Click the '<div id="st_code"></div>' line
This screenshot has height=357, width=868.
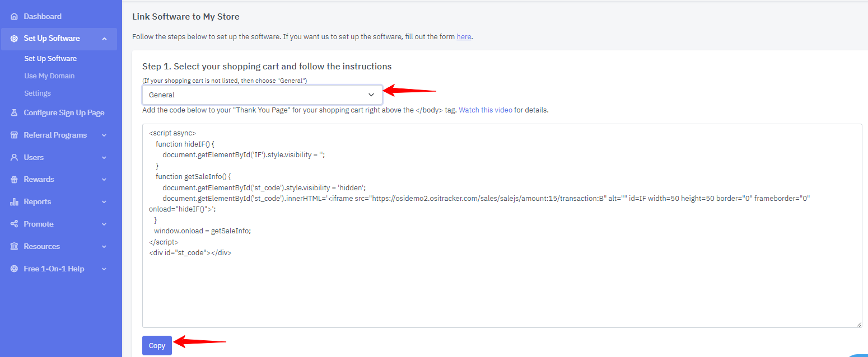tap(190, 253)
